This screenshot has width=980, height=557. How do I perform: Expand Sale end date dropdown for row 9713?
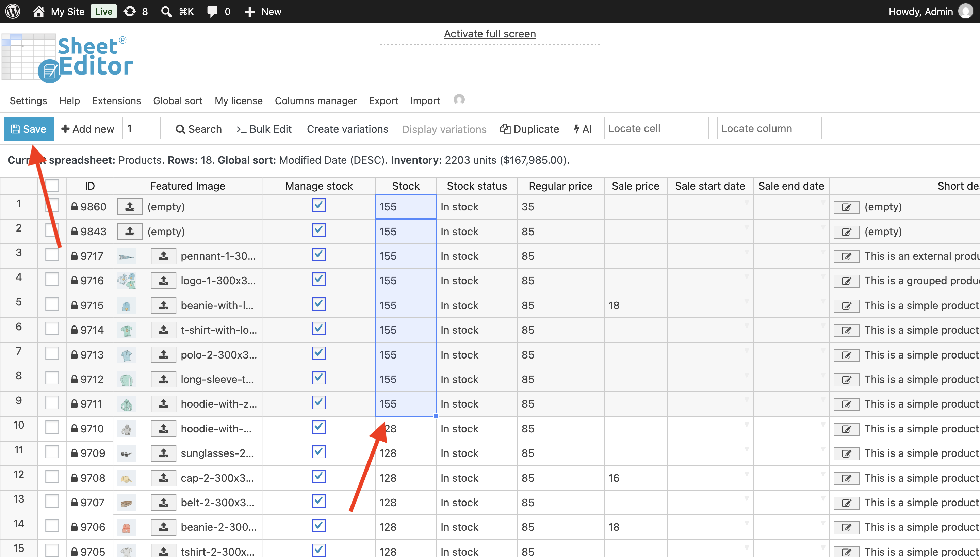(x=823, y=350)
